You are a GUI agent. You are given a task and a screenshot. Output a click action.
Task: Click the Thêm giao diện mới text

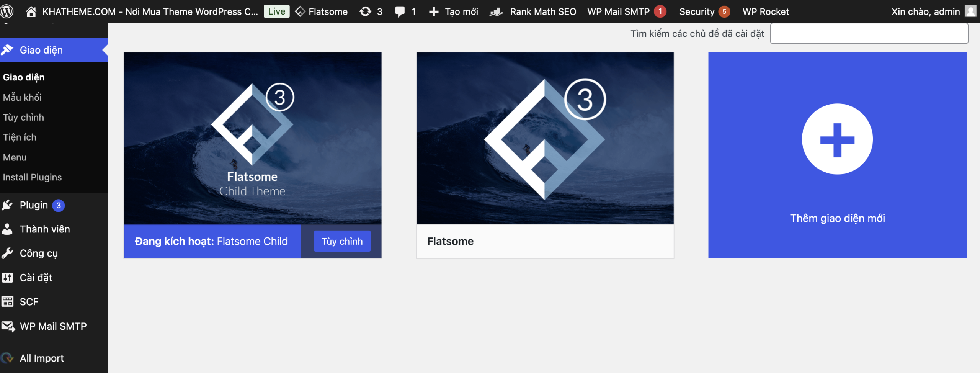click(x=837, y=218)
